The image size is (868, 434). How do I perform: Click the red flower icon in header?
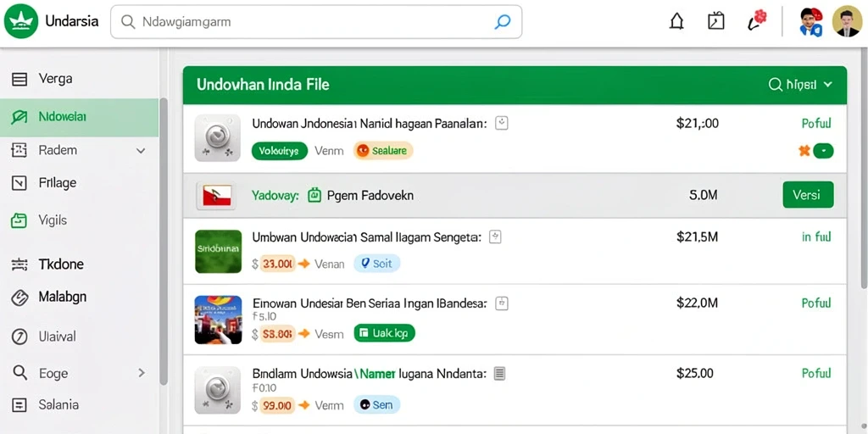coord(757,19)
